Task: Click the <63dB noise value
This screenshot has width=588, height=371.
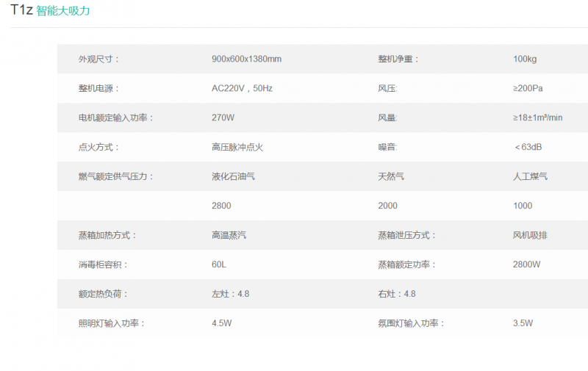Action: click(528, 147)
